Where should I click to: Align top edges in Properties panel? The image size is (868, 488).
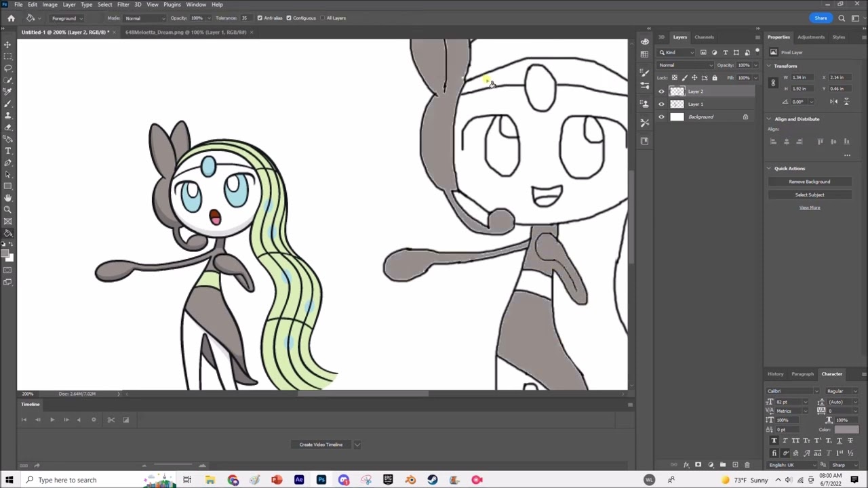pos(820,142)
